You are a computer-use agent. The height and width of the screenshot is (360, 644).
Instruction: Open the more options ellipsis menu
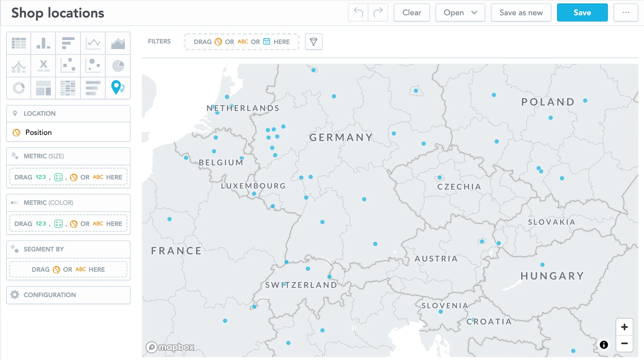pyautogui.click(x=626, y=12)
